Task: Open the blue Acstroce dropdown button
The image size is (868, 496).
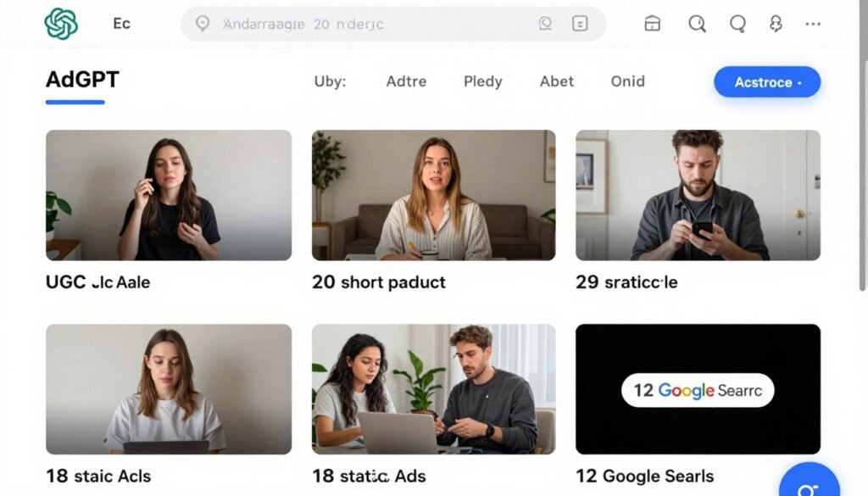Action: 766,82
